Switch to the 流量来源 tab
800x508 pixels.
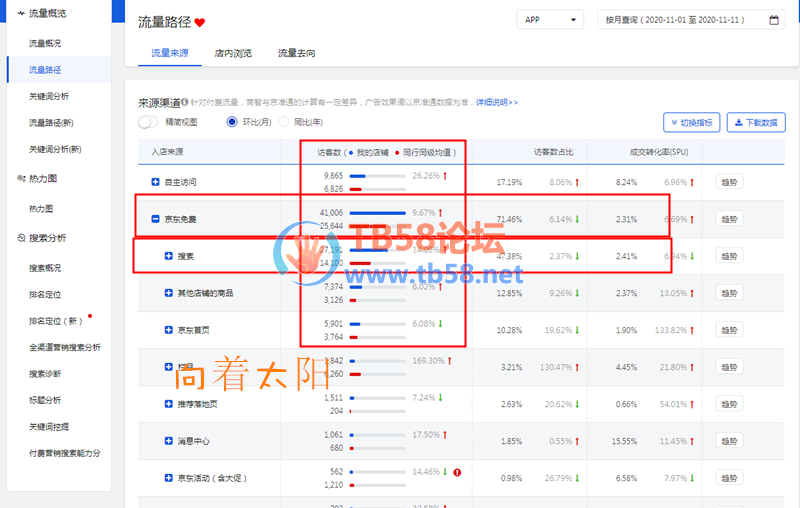tap(170, 53)
